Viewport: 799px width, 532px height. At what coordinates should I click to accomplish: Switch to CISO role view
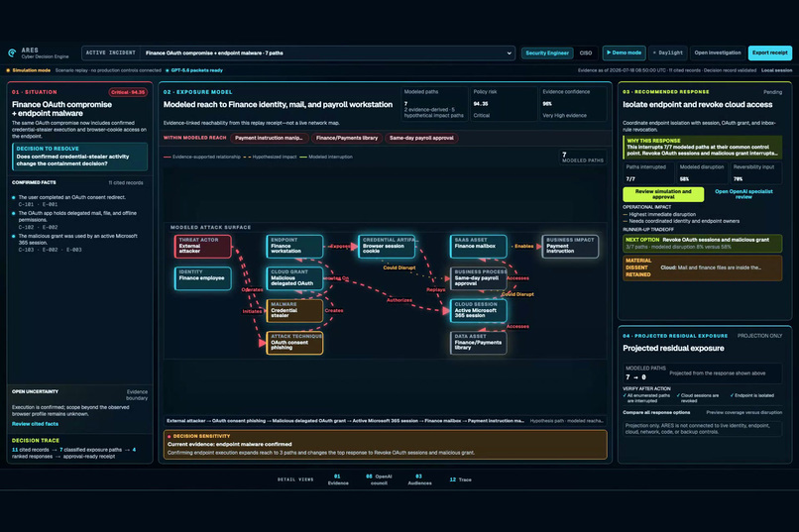(586, 53)
